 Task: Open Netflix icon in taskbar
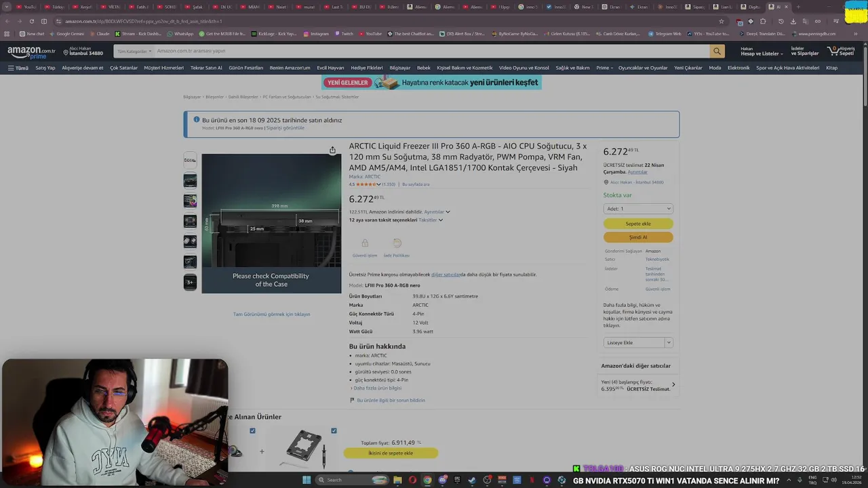coord(532,480)
